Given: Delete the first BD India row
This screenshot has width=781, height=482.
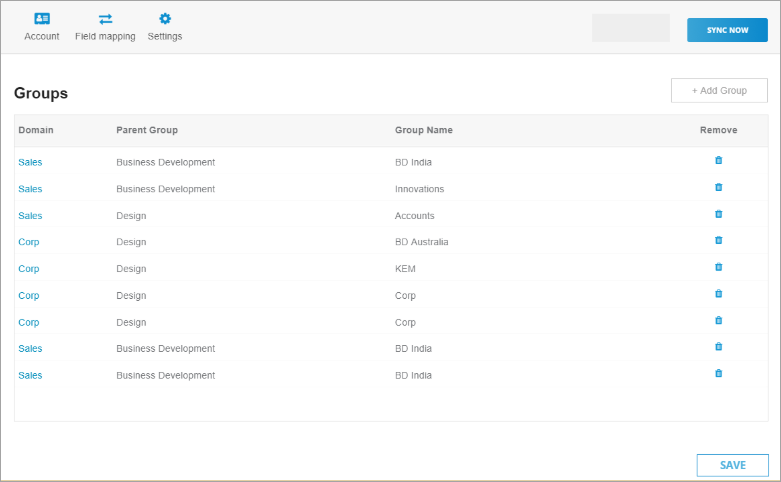Looking at the screenshot, I should [718, 160].
